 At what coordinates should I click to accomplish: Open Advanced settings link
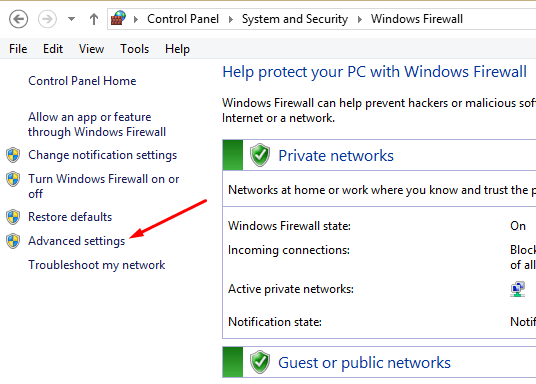[x=77, y=241]
